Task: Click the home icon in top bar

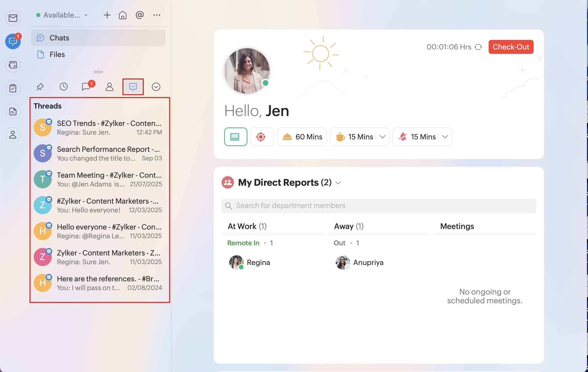Action: pos(122,15)
